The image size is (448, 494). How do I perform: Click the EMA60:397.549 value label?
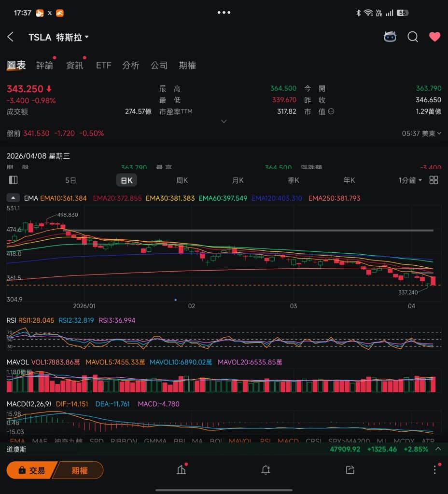223,198
